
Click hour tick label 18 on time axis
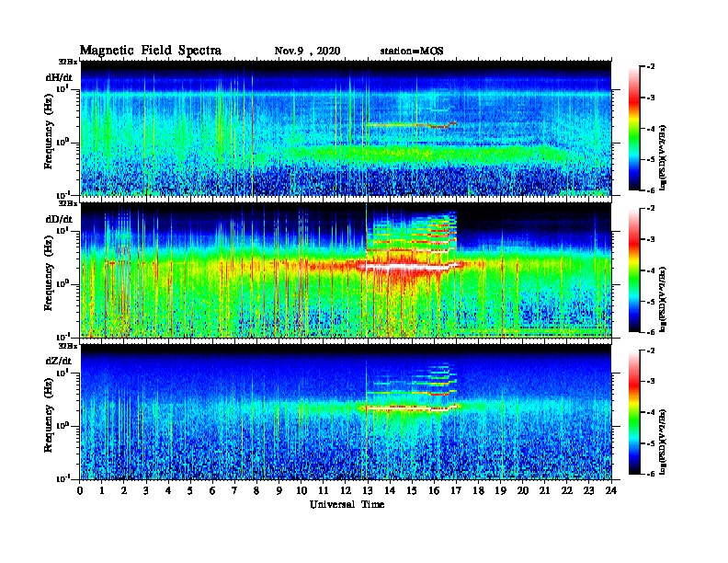point(478,490)
